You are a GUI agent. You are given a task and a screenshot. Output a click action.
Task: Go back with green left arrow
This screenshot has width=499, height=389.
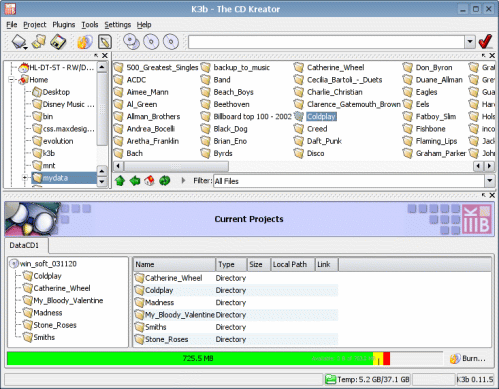click(x=135, y=181)
